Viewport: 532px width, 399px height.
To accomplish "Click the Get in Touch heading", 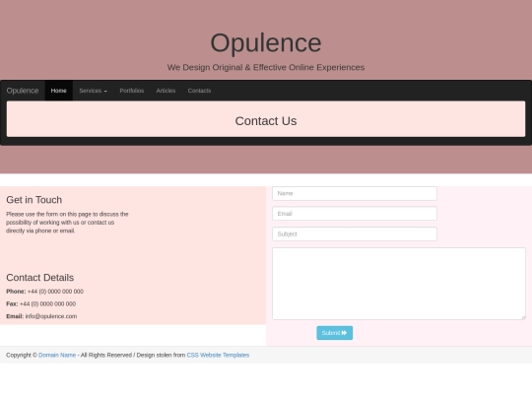I will [x=33, y=200].
